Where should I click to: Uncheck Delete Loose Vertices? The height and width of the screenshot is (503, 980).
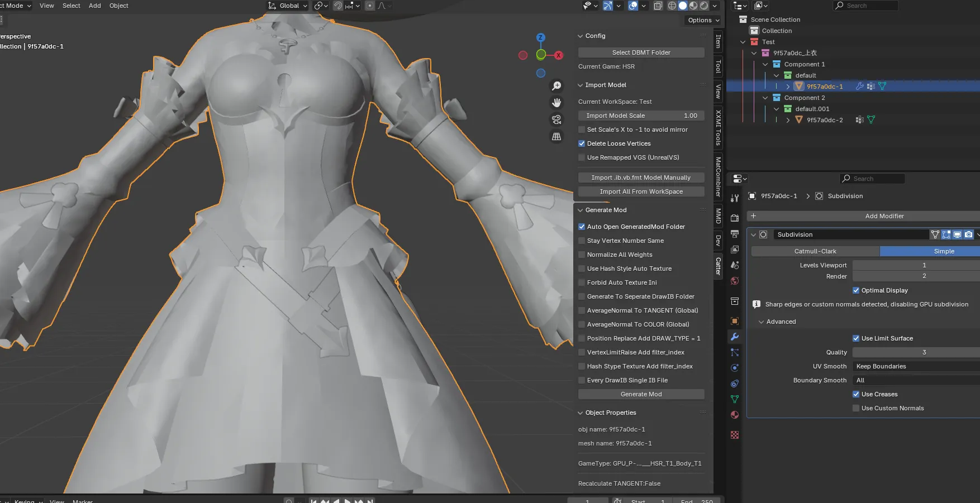[582, 143]
